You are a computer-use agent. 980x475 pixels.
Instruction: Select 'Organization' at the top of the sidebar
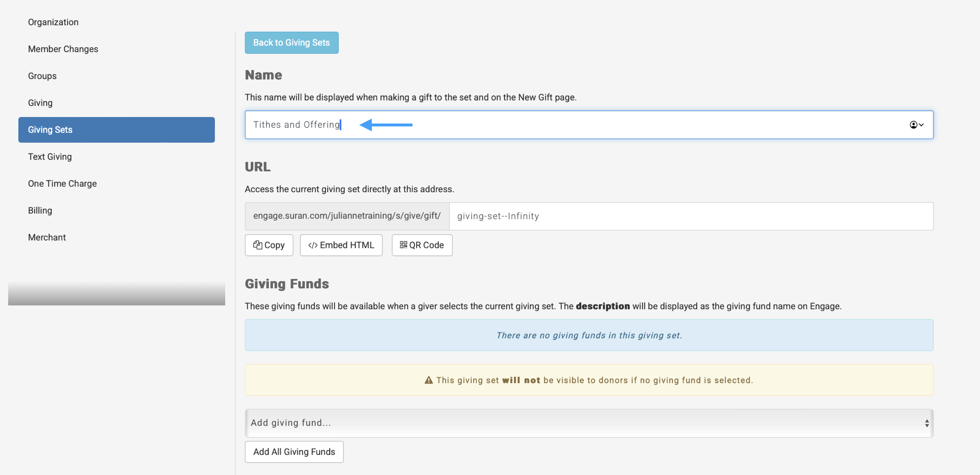53,22
